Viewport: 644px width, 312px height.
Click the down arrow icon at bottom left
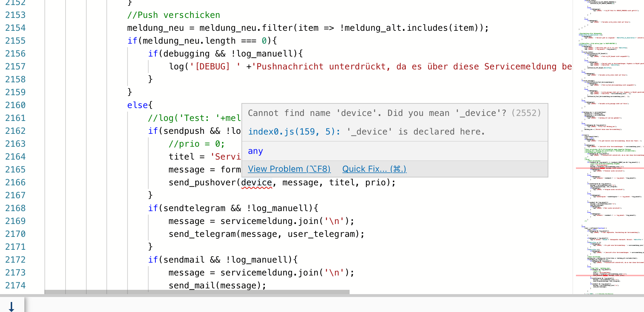11,307
